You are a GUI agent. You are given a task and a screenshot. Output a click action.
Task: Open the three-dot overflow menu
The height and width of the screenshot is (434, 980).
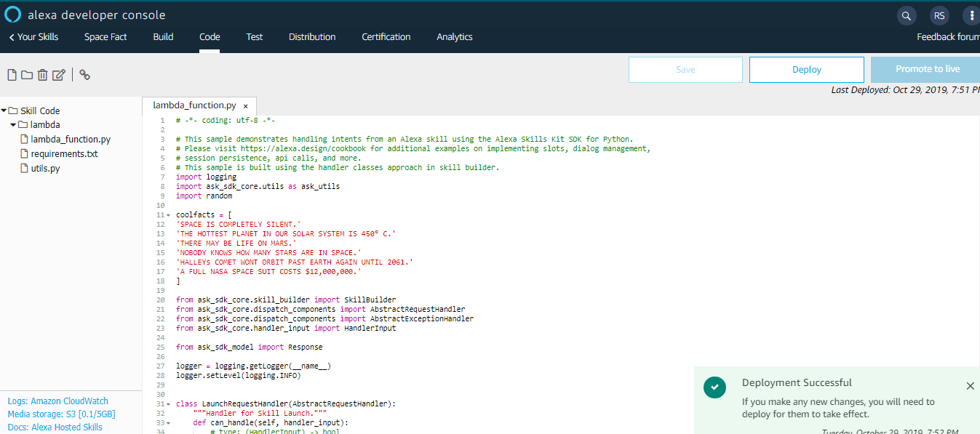tap(971, 15)
